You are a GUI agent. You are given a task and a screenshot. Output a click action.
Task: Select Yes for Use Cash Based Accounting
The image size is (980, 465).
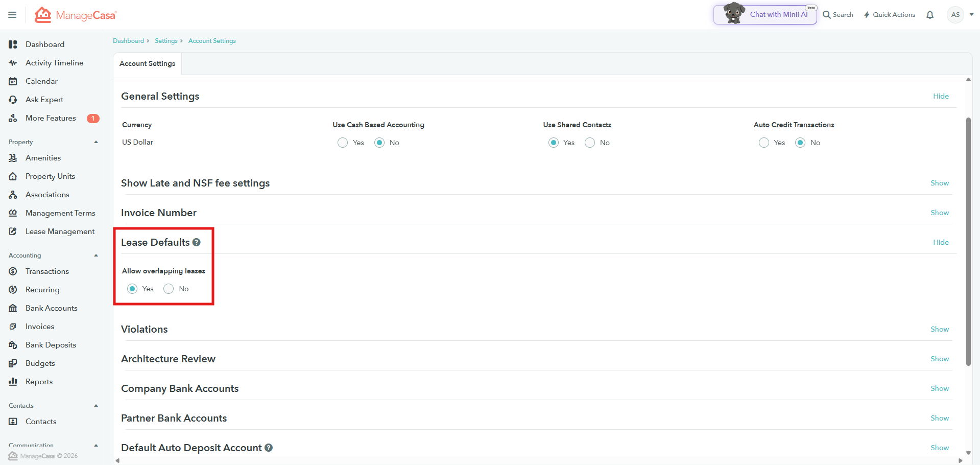click(x=343, y=143)
